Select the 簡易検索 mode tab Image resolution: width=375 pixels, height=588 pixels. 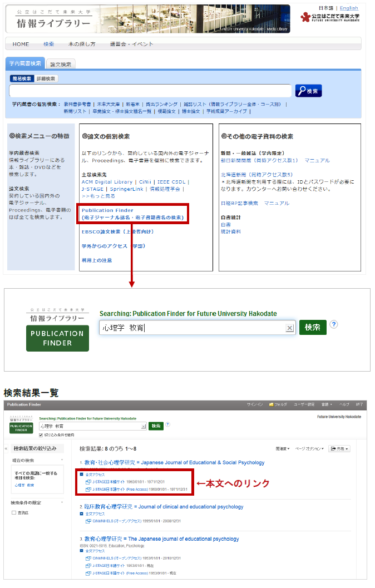click(x=22, y=79)
